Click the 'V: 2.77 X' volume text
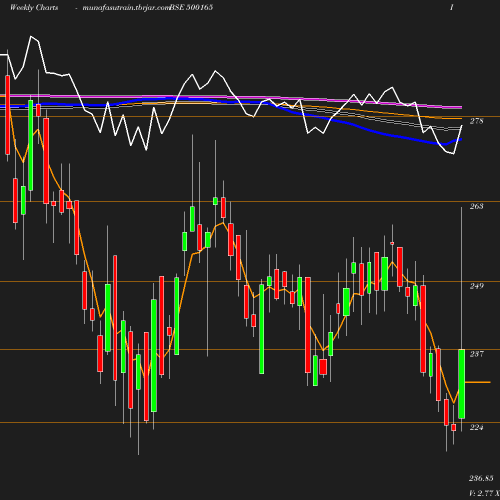The height and width of the screenshot is (500, 500). coord(484,493)
